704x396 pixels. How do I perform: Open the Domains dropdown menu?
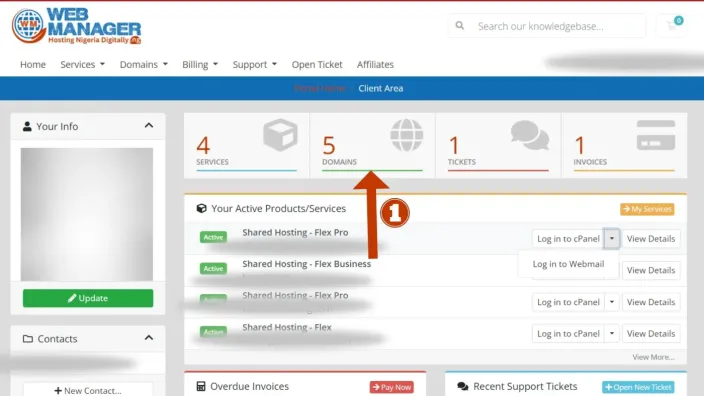[x=144, y=64]
